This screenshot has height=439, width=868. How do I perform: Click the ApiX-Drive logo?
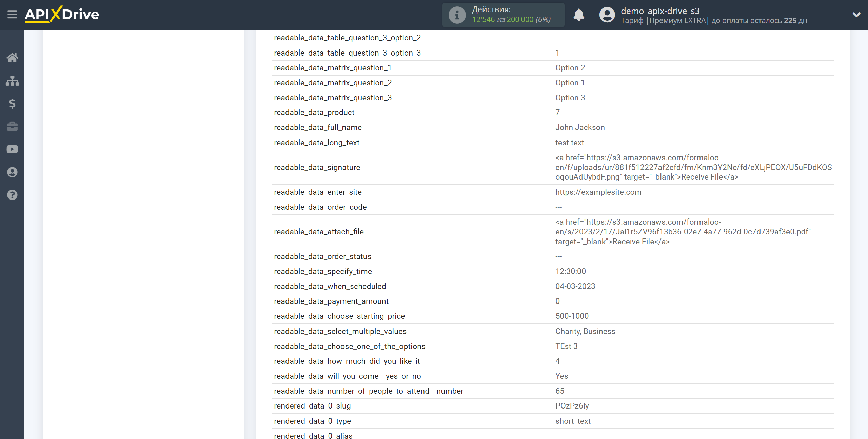point(62,14)
